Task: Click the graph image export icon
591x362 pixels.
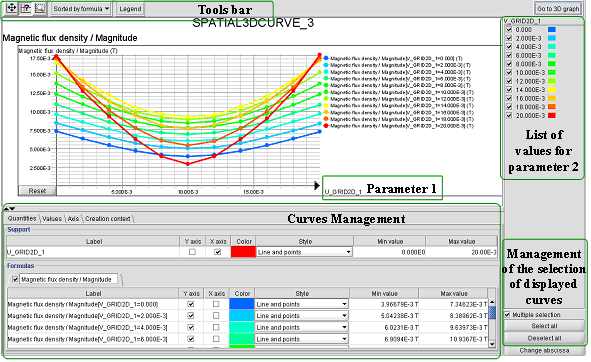Action: tap(40, 8)
